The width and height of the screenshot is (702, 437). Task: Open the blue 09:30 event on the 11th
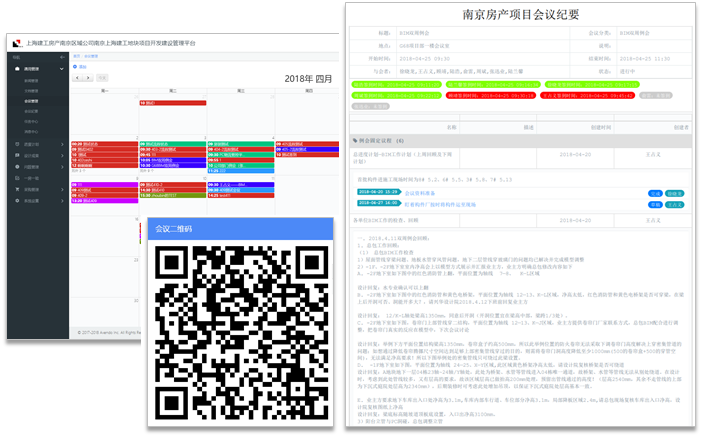(241, 184)
